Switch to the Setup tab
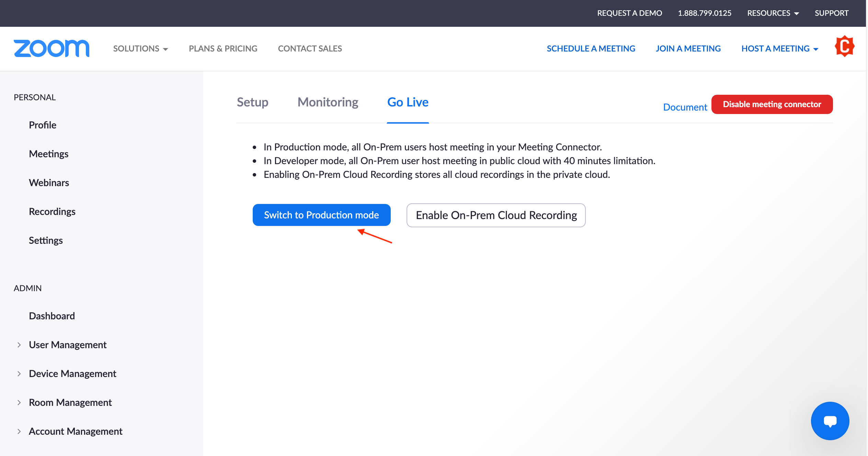The width and height of the screenshot is (868, 456). tap(252, 102)
